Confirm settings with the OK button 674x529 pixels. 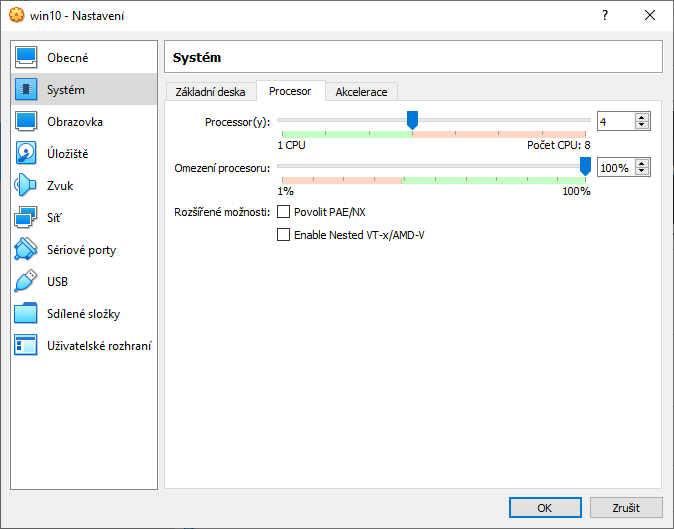tap(544, 507)
